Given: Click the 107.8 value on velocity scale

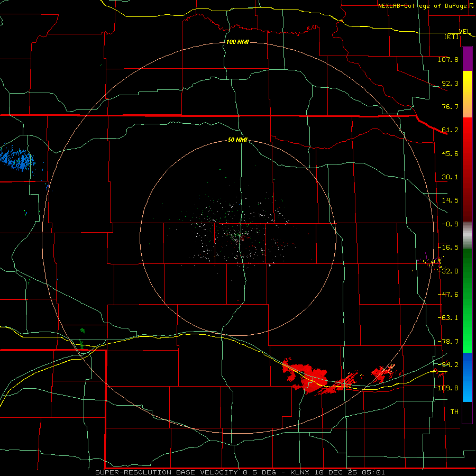Looking at the screenshot, I should tap(448, 59).
